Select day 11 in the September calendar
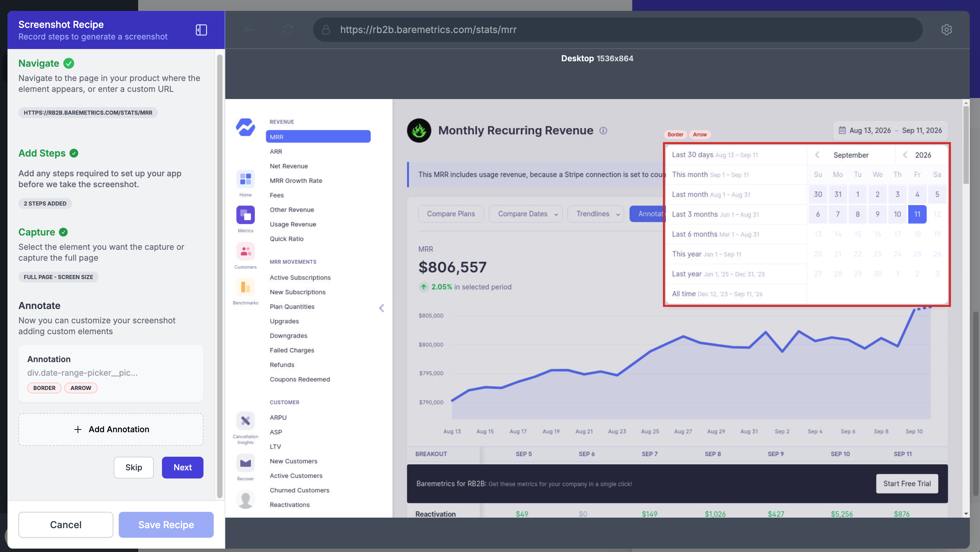The image size is (980, 552). coord(917,214)
